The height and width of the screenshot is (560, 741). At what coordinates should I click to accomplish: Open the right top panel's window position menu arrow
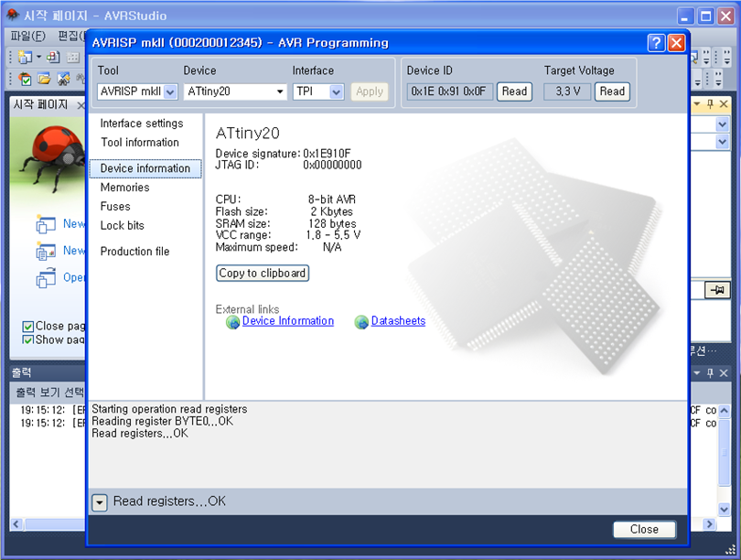point(697,104)
